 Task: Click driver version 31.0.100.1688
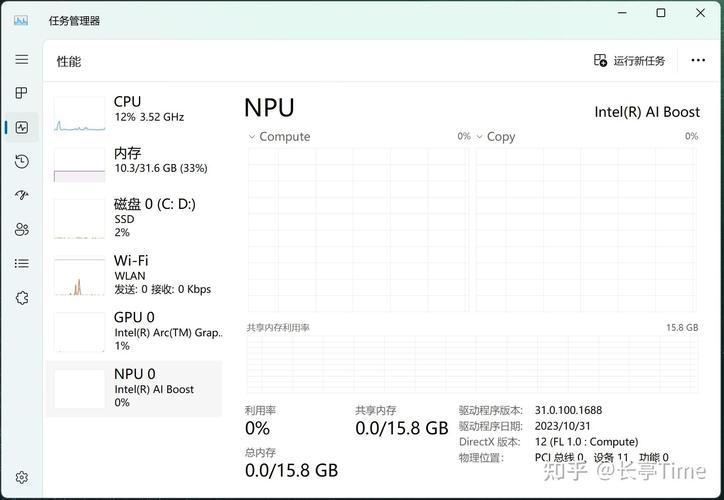(x=568, y=410)
